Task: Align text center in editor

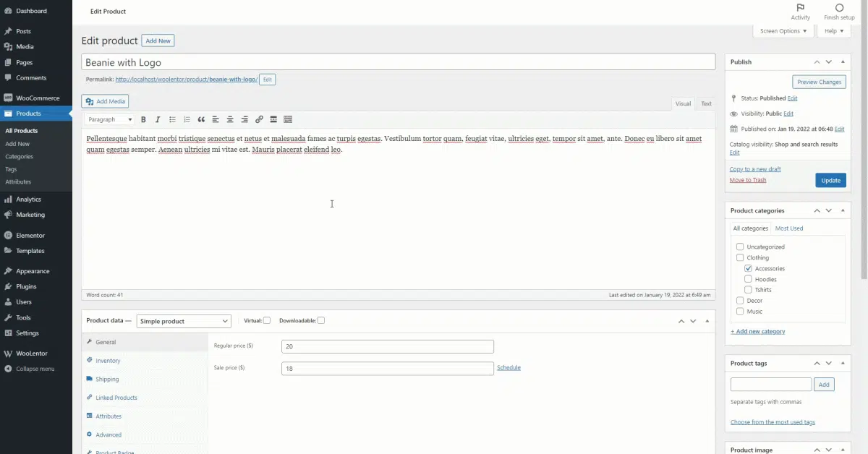Action: coord(230,119)
